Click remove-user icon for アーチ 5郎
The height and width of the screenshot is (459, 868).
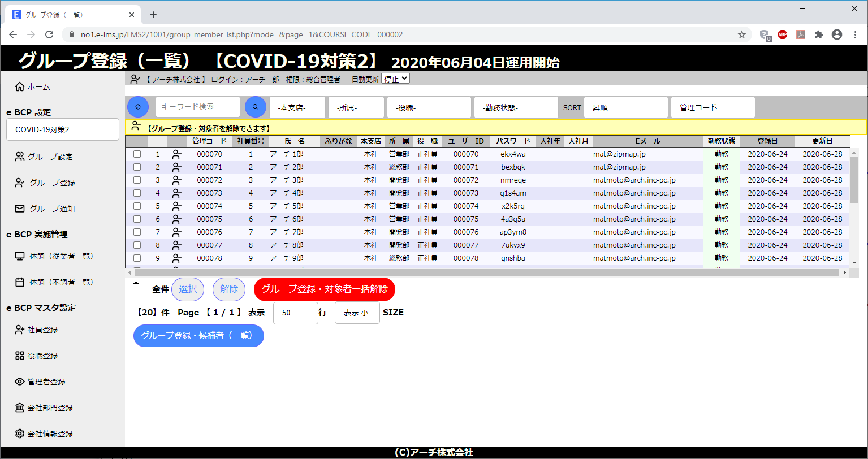(177, 206)
